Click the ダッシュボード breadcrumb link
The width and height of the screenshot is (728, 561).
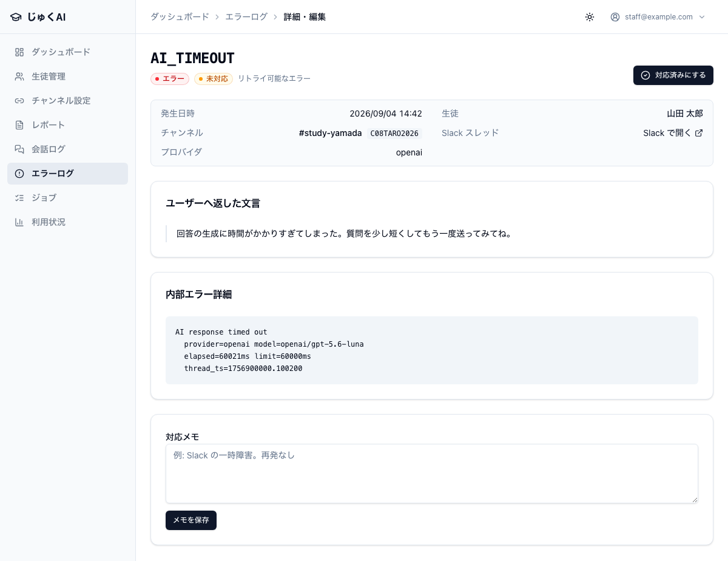point(180,17)
